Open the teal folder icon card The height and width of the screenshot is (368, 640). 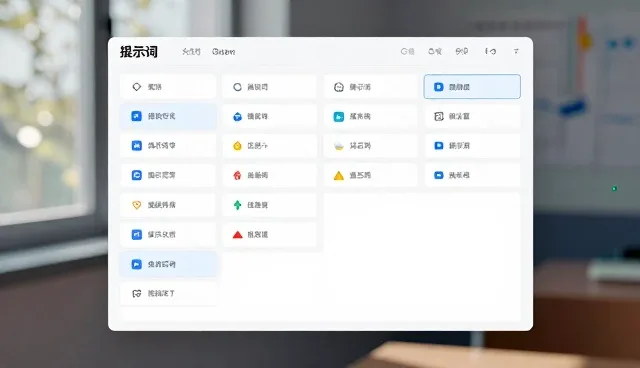pyautogui.click(x=371, y=116)
